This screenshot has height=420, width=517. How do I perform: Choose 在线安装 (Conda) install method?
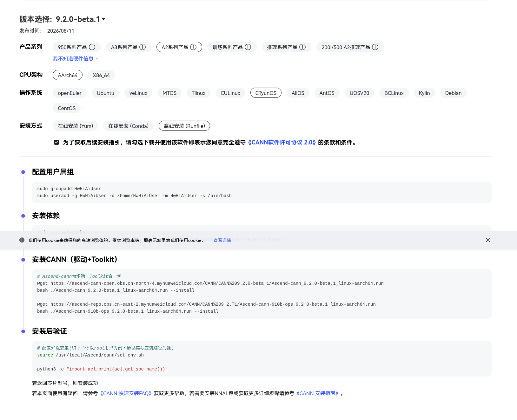pyautogui.click(x=128, y=126)
